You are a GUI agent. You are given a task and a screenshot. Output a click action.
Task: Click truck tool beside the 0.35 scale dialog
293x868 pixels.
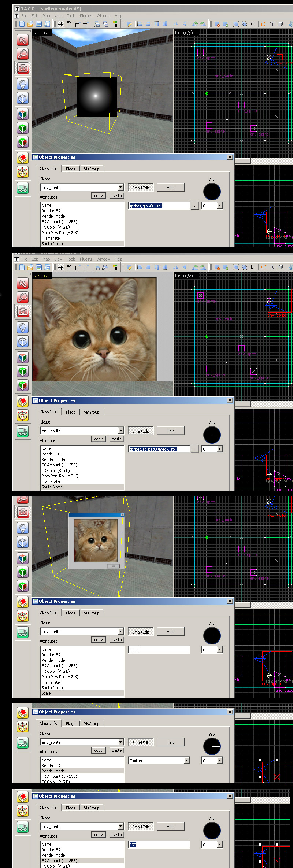[23, 632]
